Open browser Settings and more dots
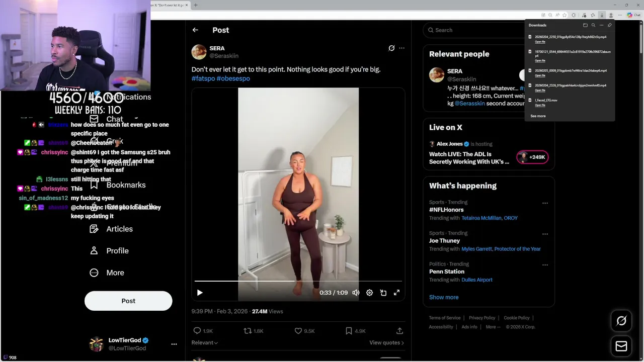644x362 pixels. point(619,15)
